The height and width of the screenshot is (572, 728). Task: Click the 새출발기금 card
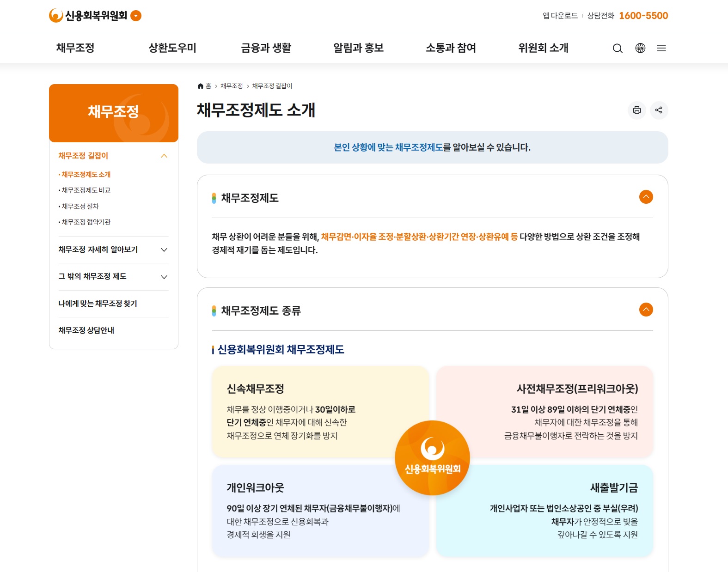pyautogui.click(x=544, y=511)
